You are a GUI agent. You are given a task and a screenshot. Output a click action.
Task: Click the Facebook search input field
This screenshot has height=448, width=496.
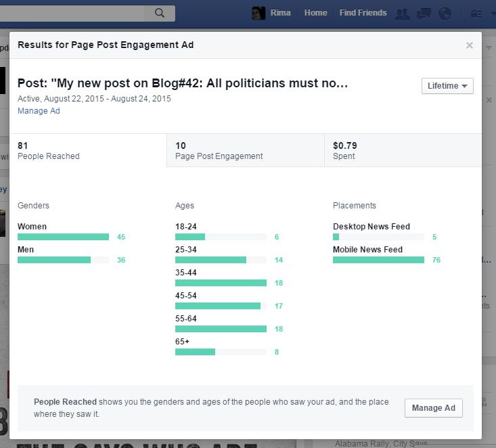(73, 14)
